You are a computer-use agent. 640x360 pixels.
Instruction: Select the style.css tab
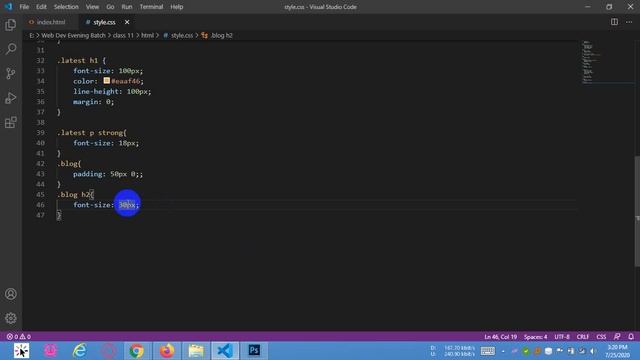pyautogui.click(x=104, y=22)
